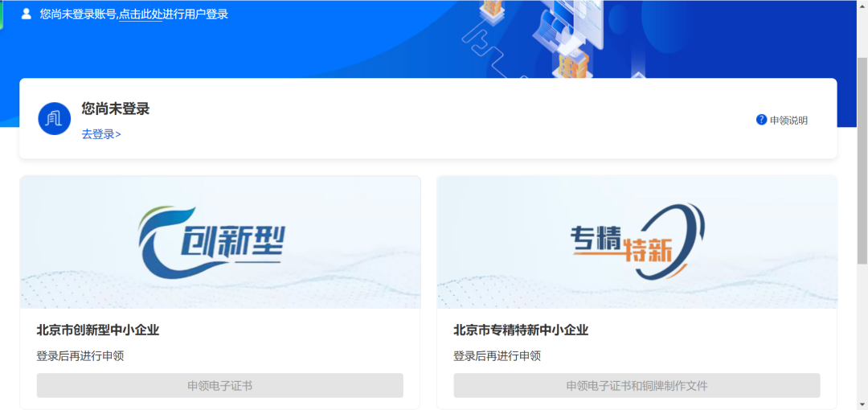Click the vertical page scrollbar thumb
Viewport: 868px width, 410px height.
coord(862,161)
